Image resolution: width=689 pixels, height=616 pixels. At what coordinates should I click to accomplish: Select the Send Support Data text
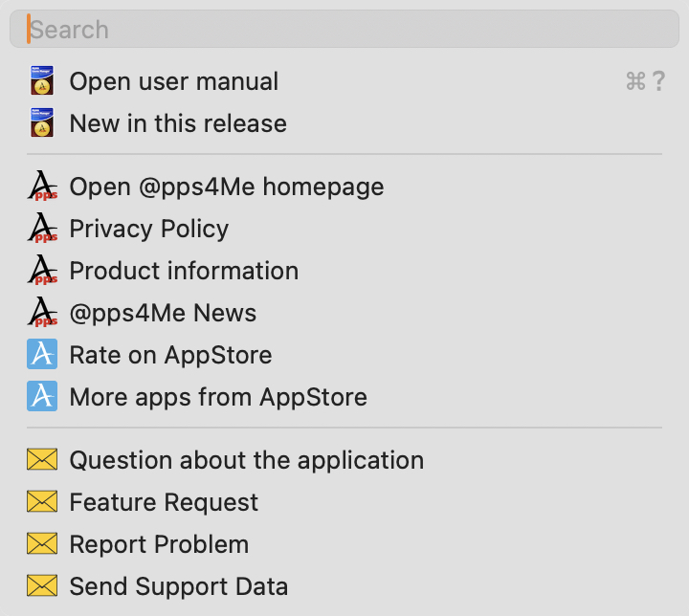pos(178,586)
